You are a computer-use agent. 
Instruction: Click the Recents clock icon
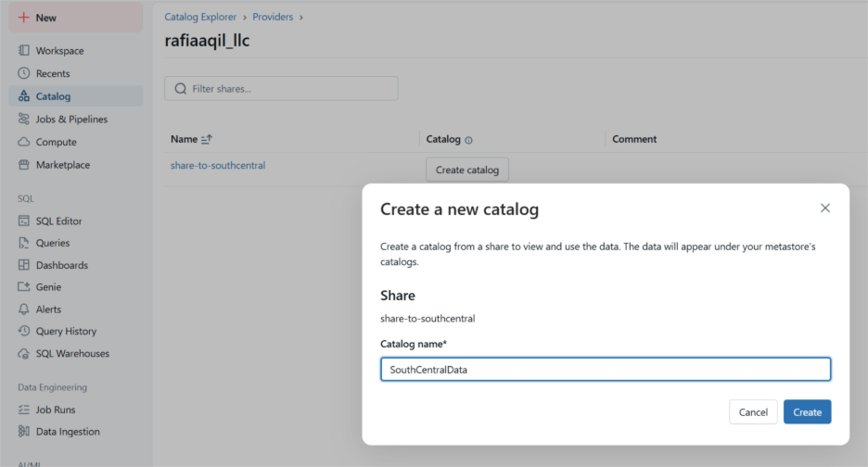24,73
